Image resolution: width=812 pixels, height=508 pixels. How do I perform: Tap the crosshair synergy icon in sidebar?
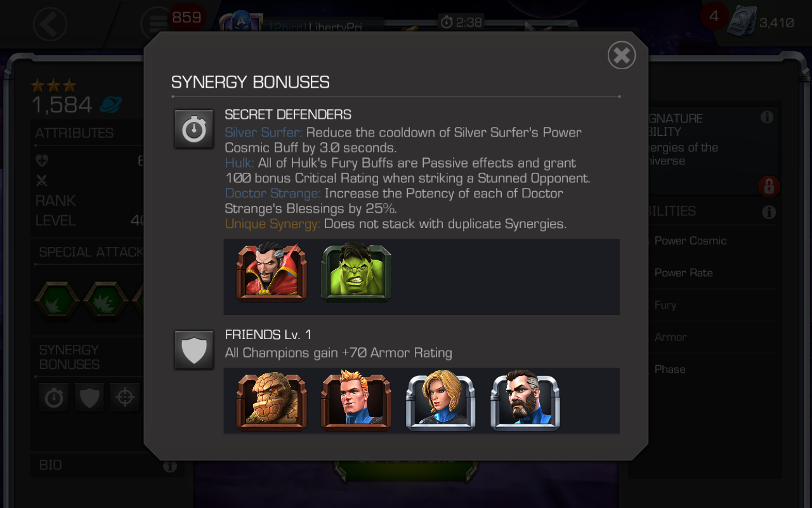click(x=125, y=398)
